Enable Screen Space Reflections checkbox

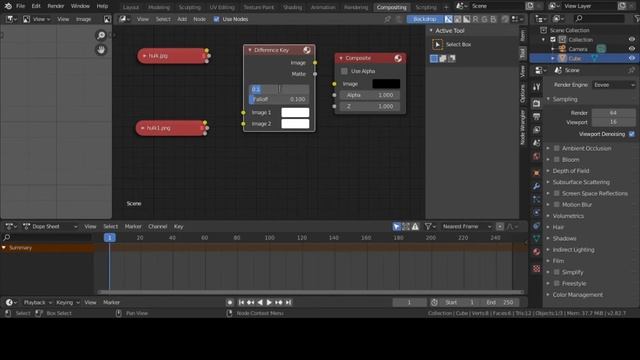(x=557, y=193)
